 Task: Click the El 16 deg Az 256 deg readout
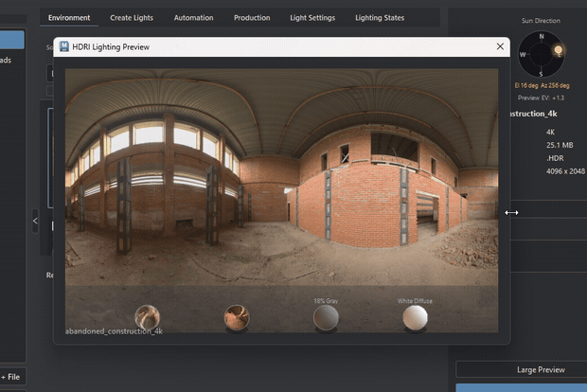543,85
